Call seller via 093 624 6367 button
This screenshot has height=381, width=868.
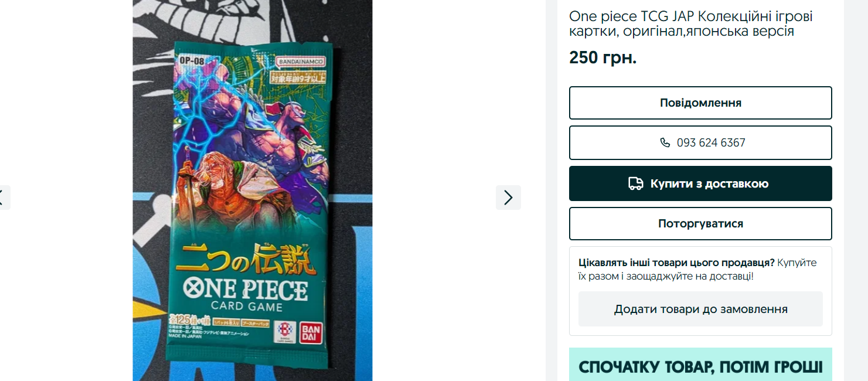700,142
